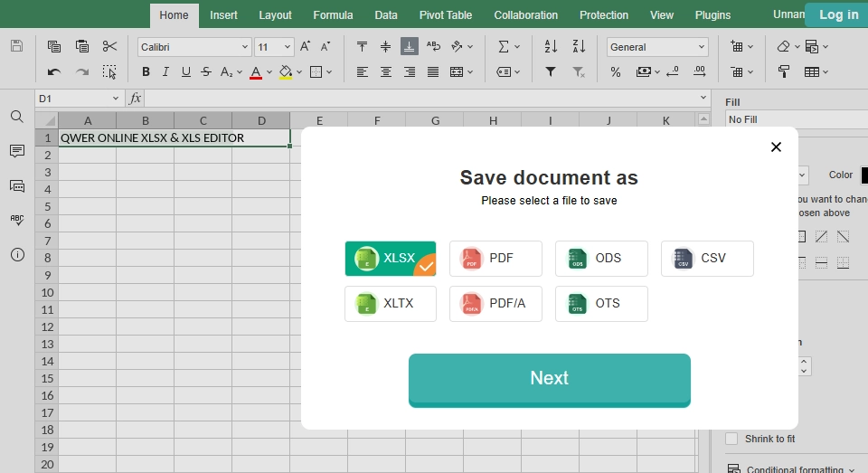Click the Copy icon
This screenshot has height=473, width=868.
pyautogui.click(x=53, y=46)
